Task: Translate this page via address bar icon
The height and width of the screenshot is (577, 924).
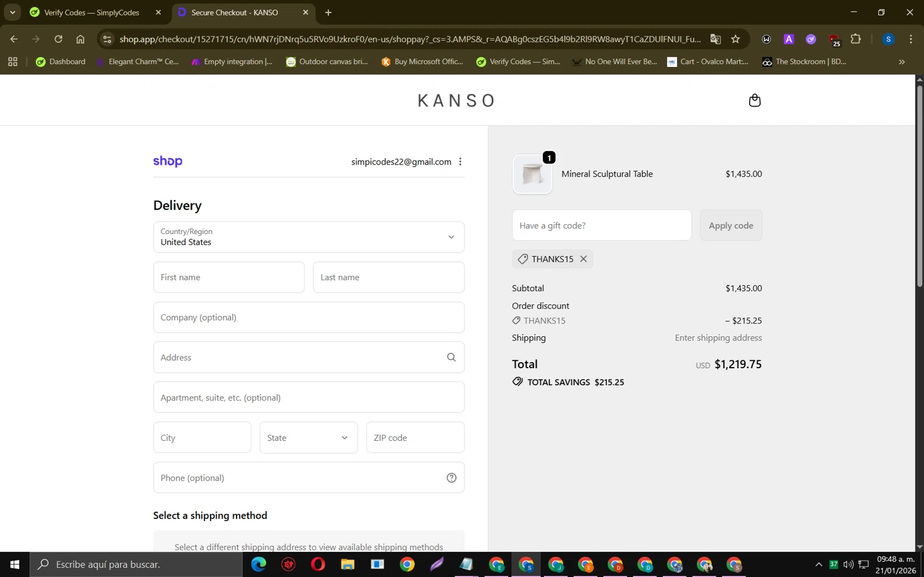Action: (715, 39)
